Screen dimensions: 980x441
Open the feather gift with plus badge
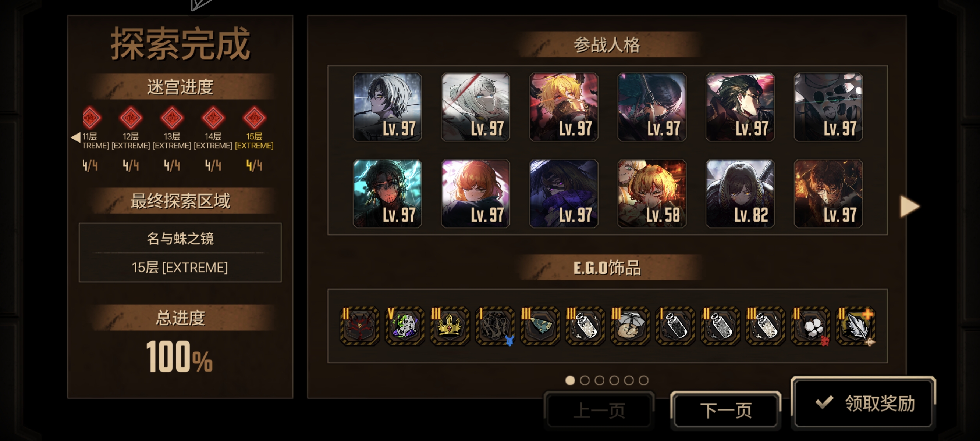(856, 326)
